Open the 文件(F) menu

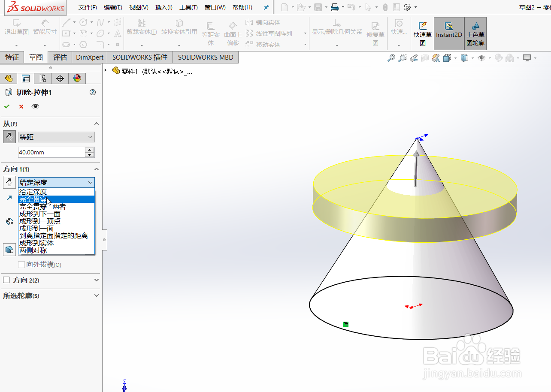(88, 7)
